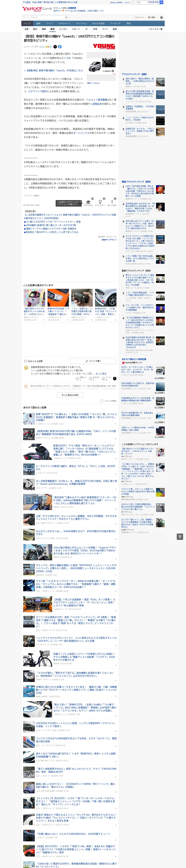Open the ヘルプ link in top bar
Image resolution: width=186 pixels, height=868 pixels.
point(127,2)
